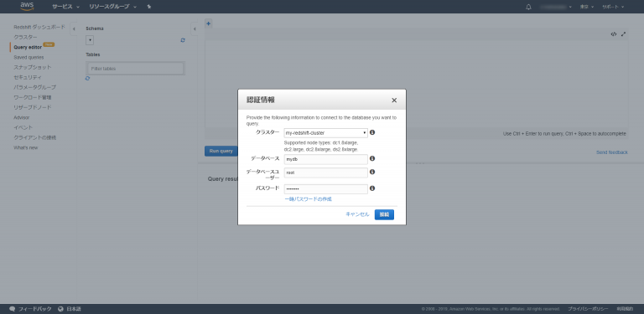Add new query tab with plus icon

coord(208,23)
